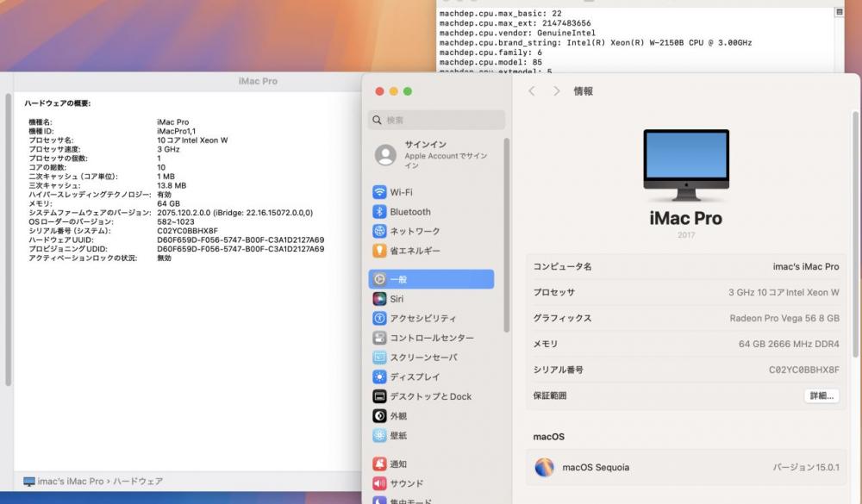Screen dimensions: 862x504
Task: Click 機種ID value iMacPro1,1
Action: (176, 131)
